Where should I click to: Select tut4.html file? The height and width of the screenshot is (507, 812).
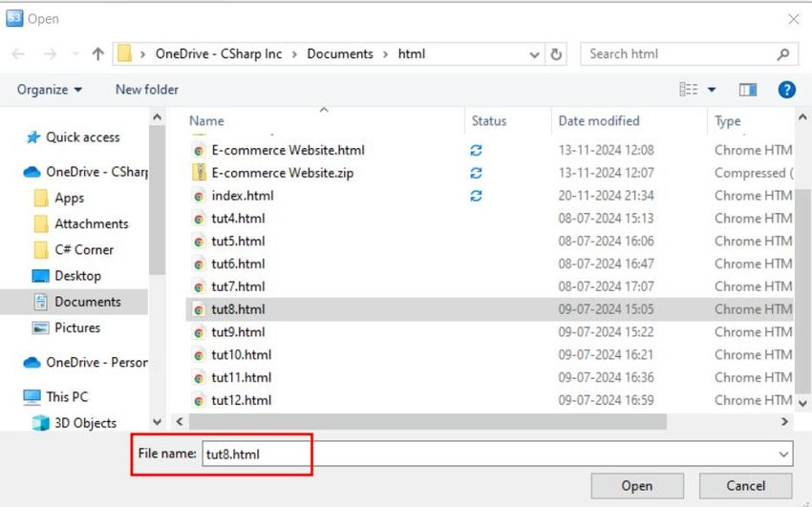coord(238,219)
